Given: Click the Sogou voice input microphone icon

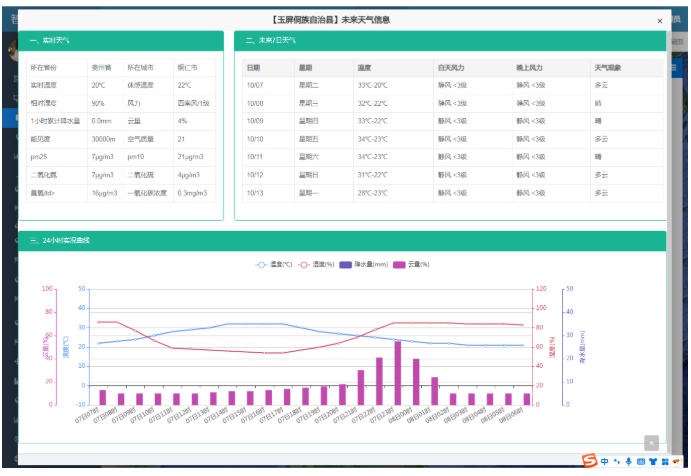Looking at the screenshot, I should pyautogui.click(x=629, y=461).
